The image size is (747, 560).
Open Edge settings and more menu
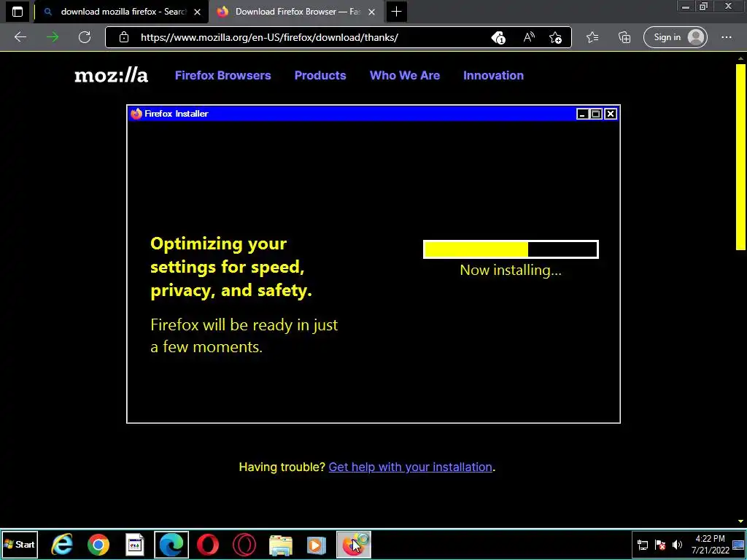click(727, 37)
